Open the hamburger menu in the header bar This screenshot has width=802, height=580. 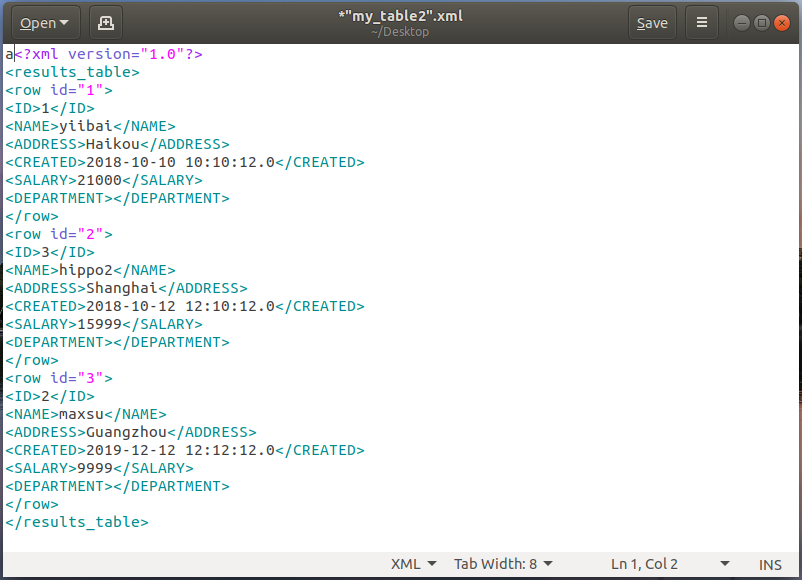[x=702, y=22]
